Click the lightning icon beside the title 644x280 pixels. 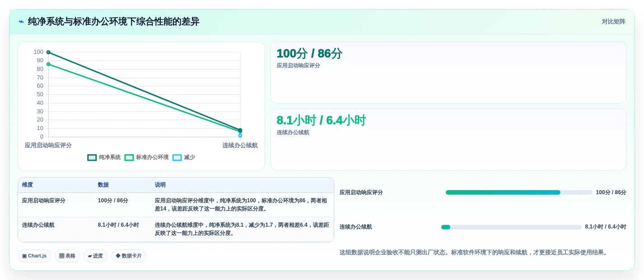click(21, 22)
